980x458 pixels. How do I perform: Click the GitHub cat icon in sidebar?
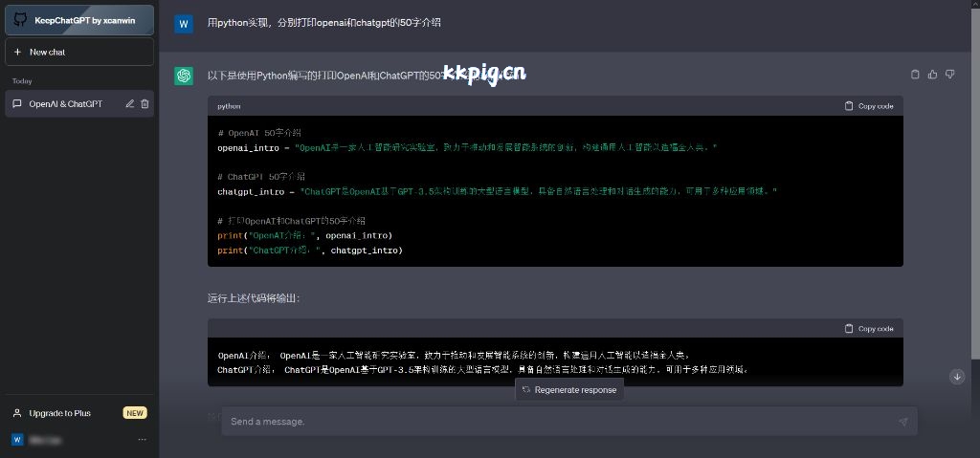pyautogui.click(x=20, y=20)
